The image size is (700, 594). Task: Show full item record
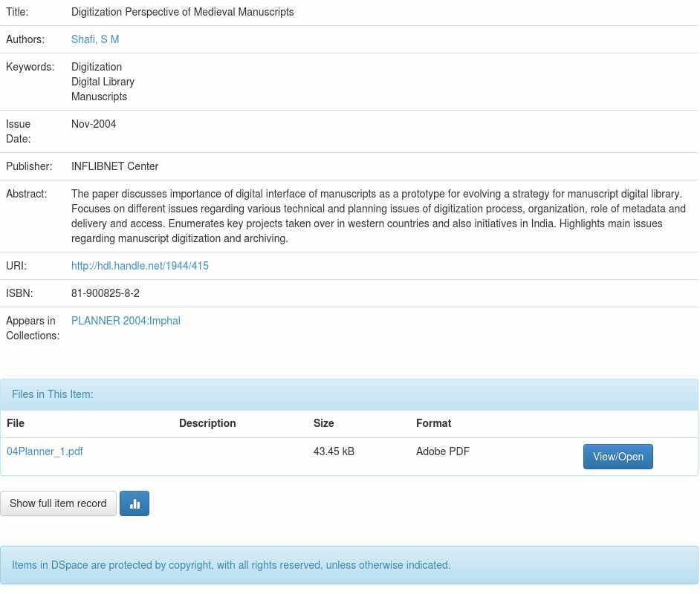click(x=58, y=503)
